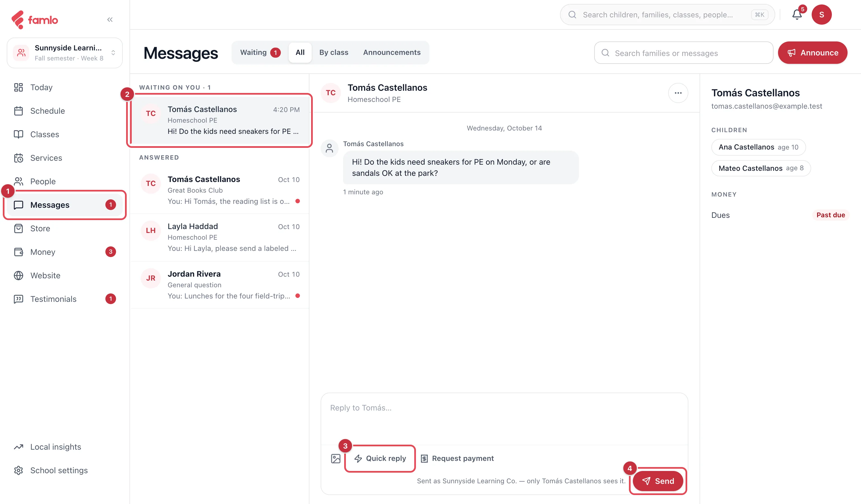Screen dimensions: 861x504
Task: Navigate to People
Action: coord(64,181)
